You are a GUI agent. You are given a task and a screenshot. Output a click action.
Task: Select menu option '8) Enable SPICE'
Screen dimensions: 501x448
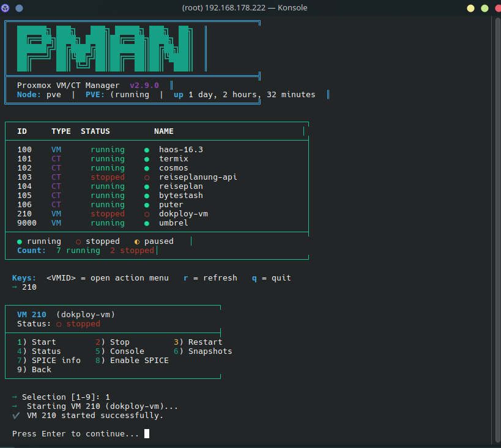click(132, 361)
